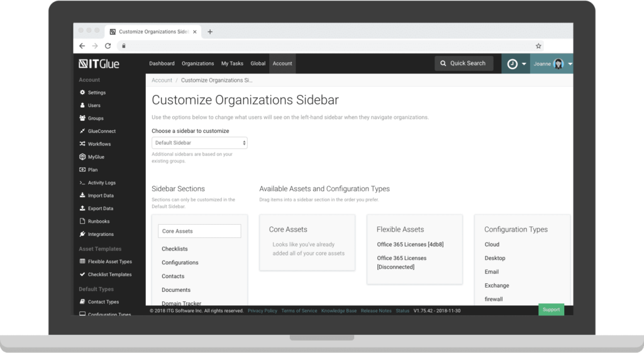Viewport: 644px width, 353px height.
Task: Select Documents in Sidebar Sections
Action: 176,289
